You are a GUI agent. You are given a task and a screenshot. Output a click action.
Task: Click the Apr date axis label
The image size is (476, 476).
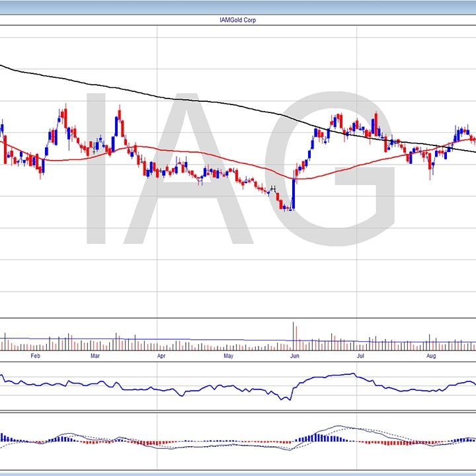click(161, 356)
